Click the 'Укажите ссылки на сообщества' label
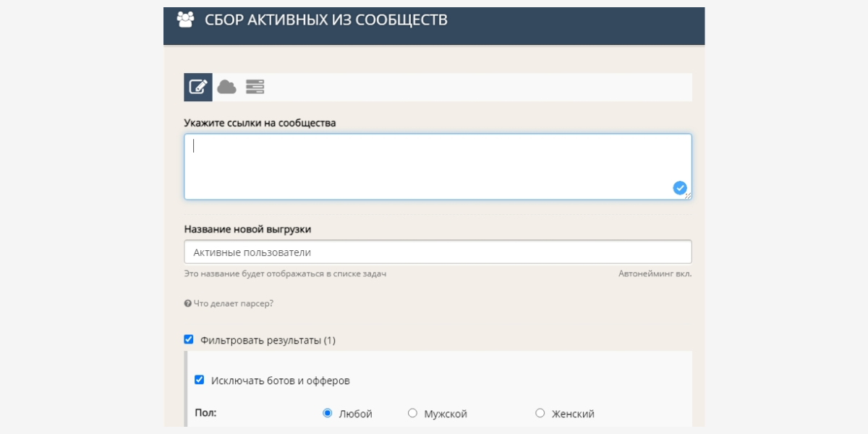The height and width of the screenshot is (434, 868). click(x=260, y=123)
